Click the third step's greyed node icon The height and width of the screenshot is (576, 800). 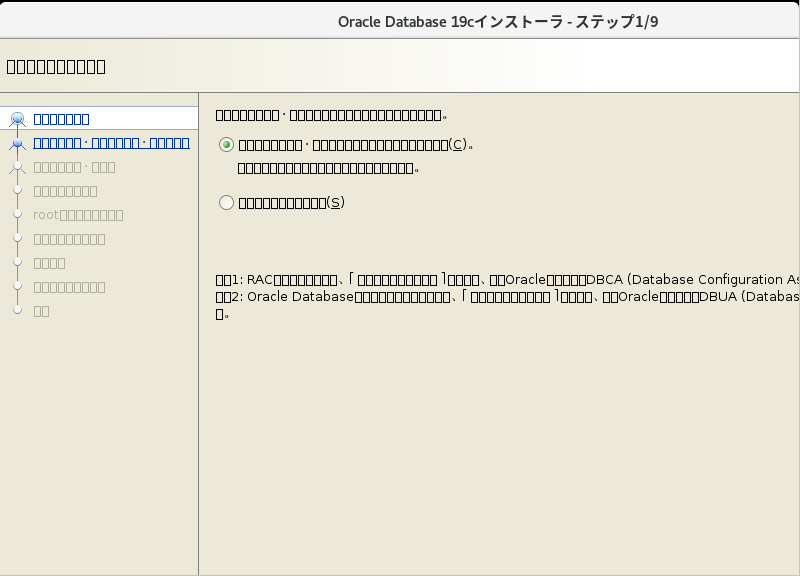point(17,167)
